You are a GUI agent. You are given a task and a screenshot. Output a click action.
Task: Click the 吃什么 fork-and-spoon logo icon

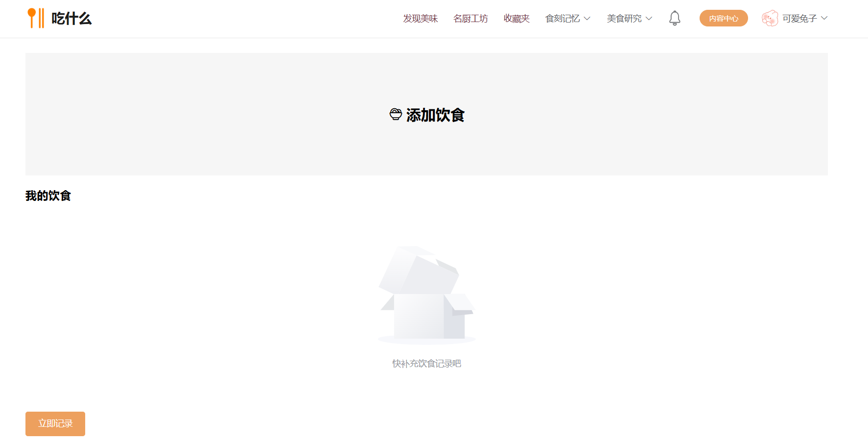pos(36,18)
